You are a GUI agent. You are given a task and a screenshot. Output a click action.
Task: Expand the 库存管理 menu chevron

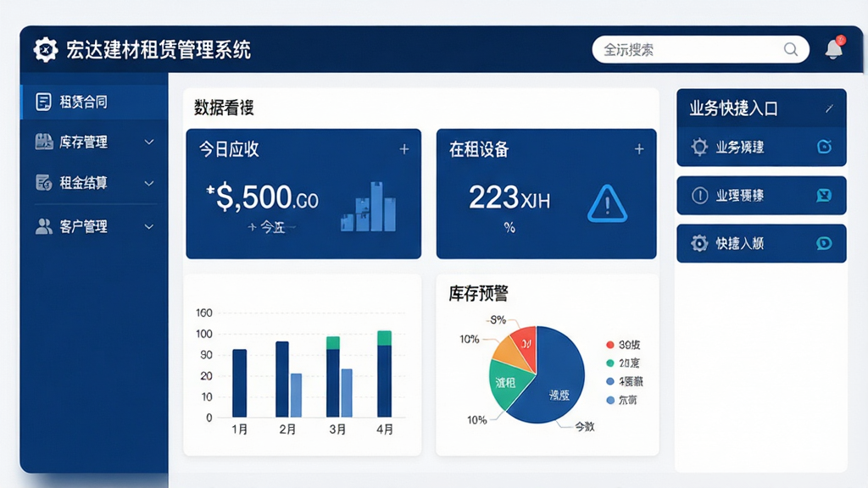[149, 141]
